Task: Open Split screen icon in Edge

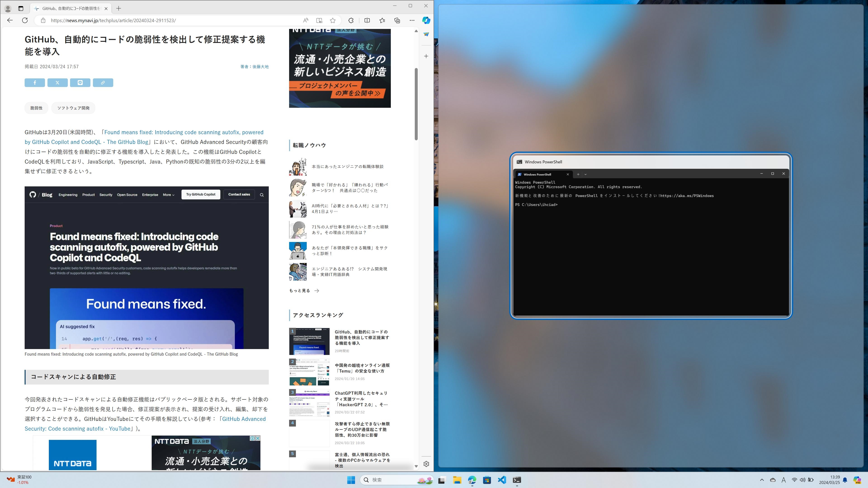Action: click(367, 20)
